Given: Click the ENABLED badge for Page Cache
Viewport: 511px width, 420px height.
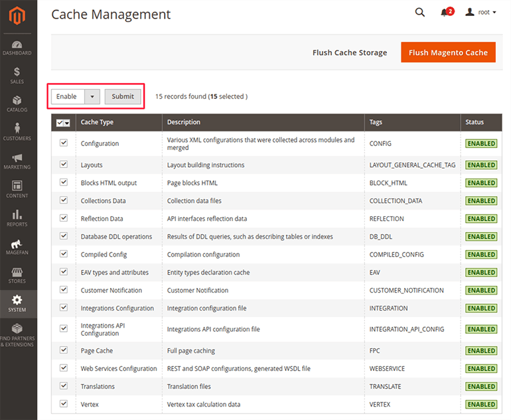Looking at the screenshot, I should tap(481, 350).
